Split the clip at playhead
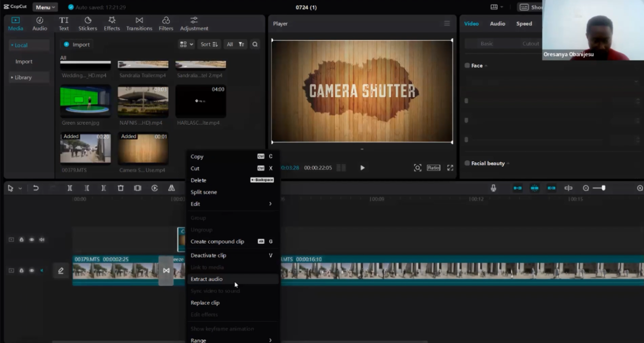This screenshot has width=644, height=343. [x=70, y=188]
